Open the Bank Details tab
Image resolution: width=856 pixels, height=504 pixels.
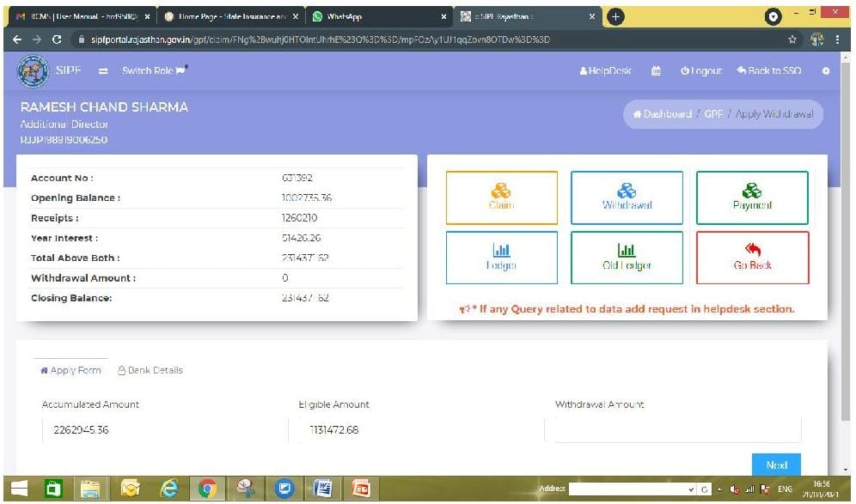150,370
